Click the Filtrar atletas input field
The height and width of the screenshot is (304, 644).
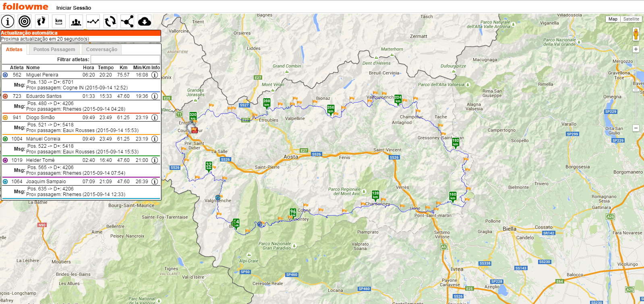pyautogui.click(x=125, y=60)
